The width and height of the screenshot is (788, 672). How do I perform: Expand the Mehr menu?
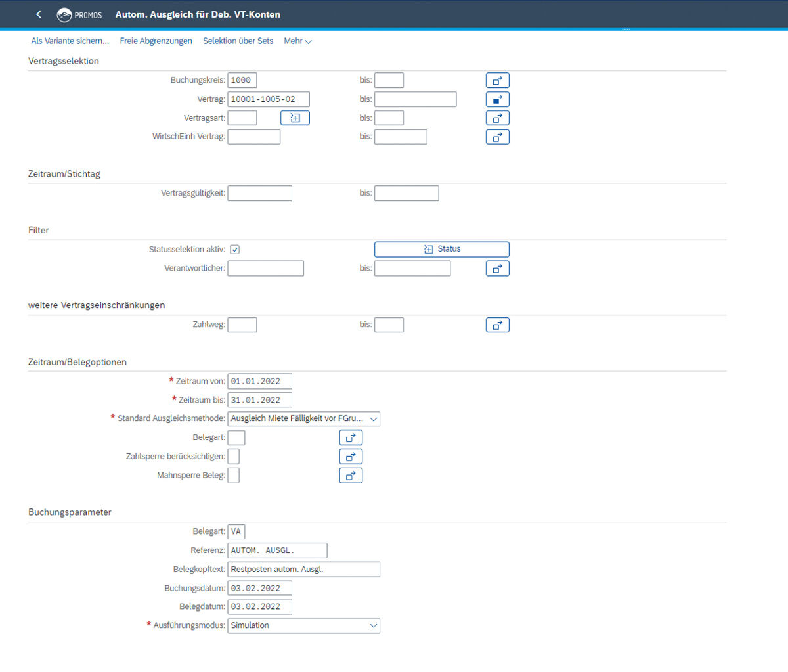(297, 41)
